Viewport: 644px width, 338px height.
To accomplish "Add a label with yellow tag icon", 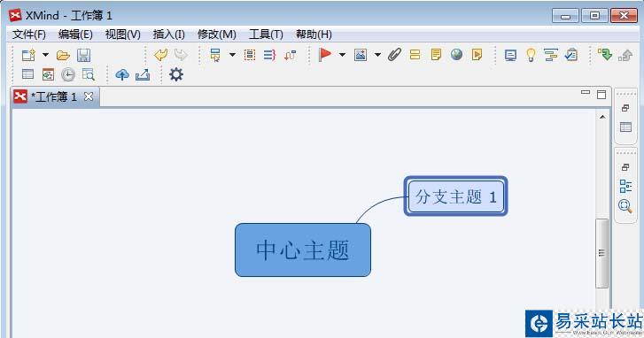I will (415, 55).
